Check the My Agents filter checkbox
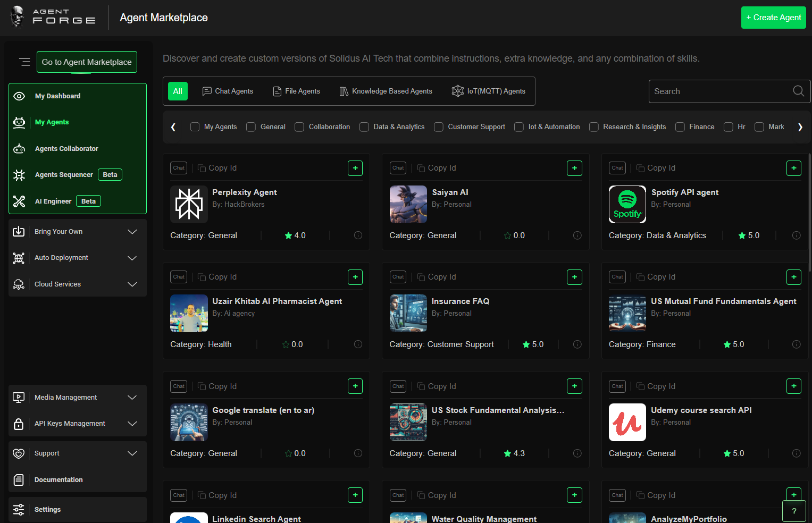Image resolution: width=812 pixels, height=523 pixels. click(195, 127)
